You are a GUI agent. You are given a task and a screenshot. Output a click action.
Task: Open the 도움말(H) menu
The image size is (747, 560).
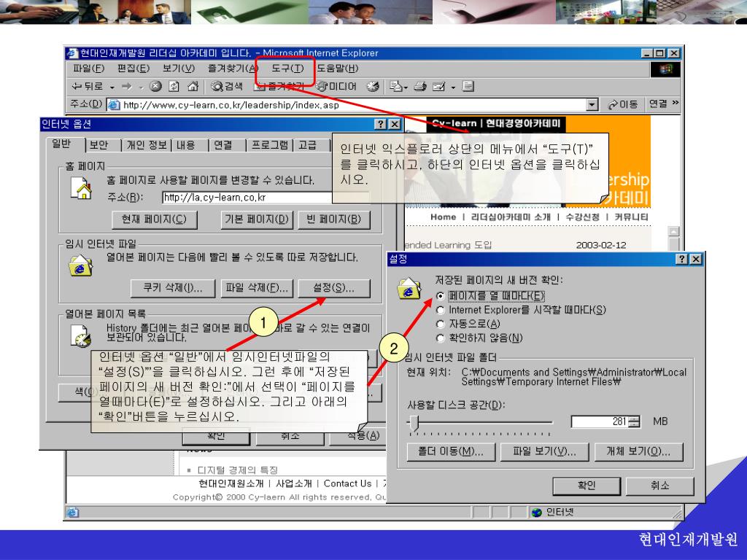[337, 69]
